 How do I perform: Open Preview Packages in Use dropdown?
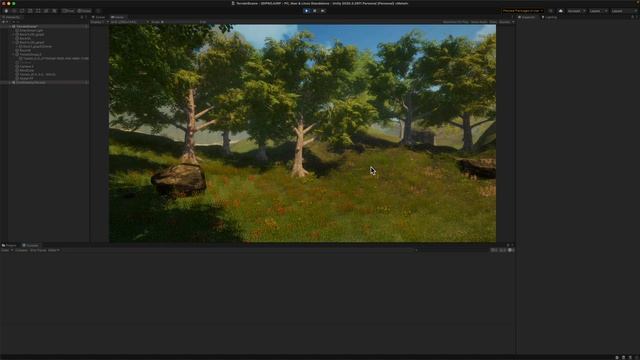pyautogui.click(x=523, y=11)
